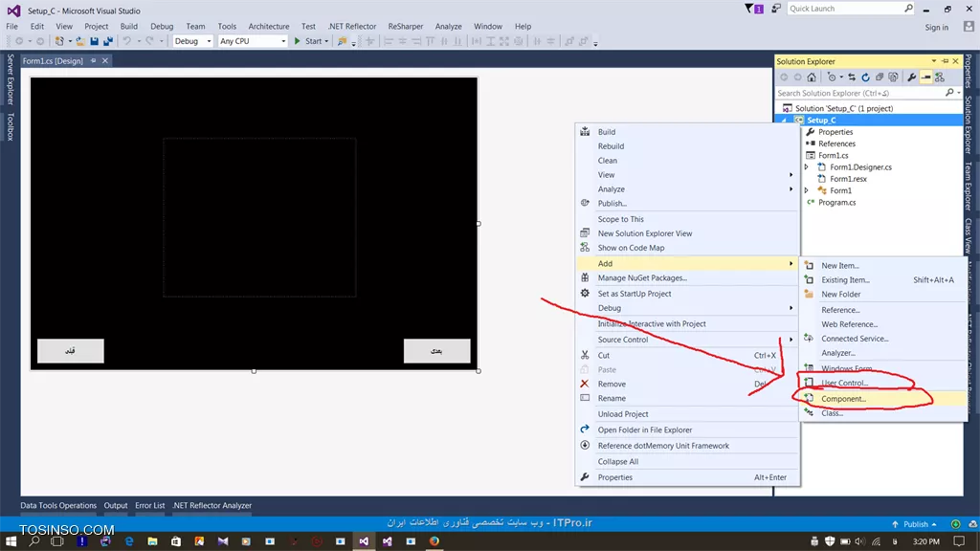
Task: Click the قبلی button on the form
Action: tap(71, 350)
